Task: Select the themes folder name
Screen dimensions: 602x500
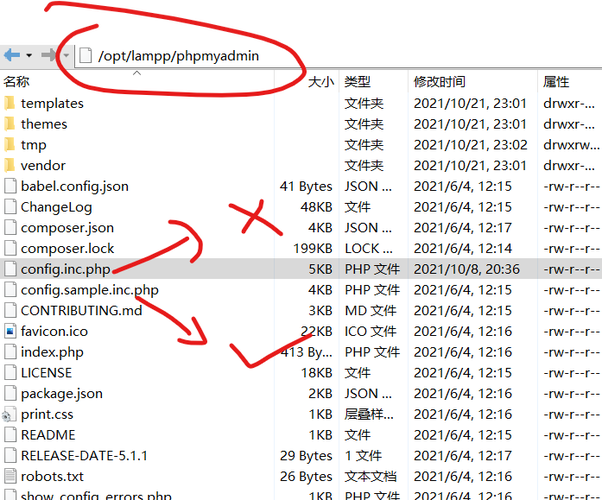Action: pos(44,124)
